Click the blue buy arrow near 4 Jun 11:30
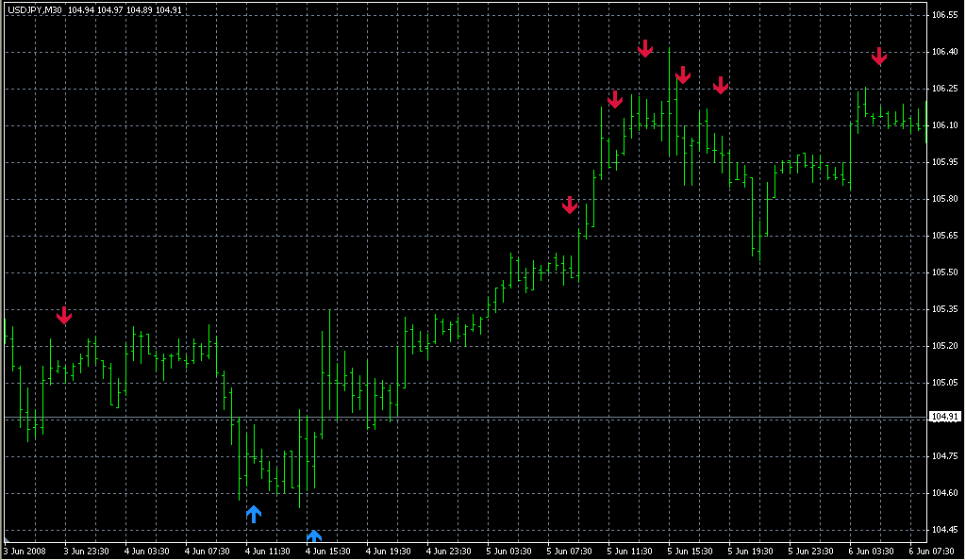Image resolution: width=966 pixels, height=560 pixels. tap(254, 515)
